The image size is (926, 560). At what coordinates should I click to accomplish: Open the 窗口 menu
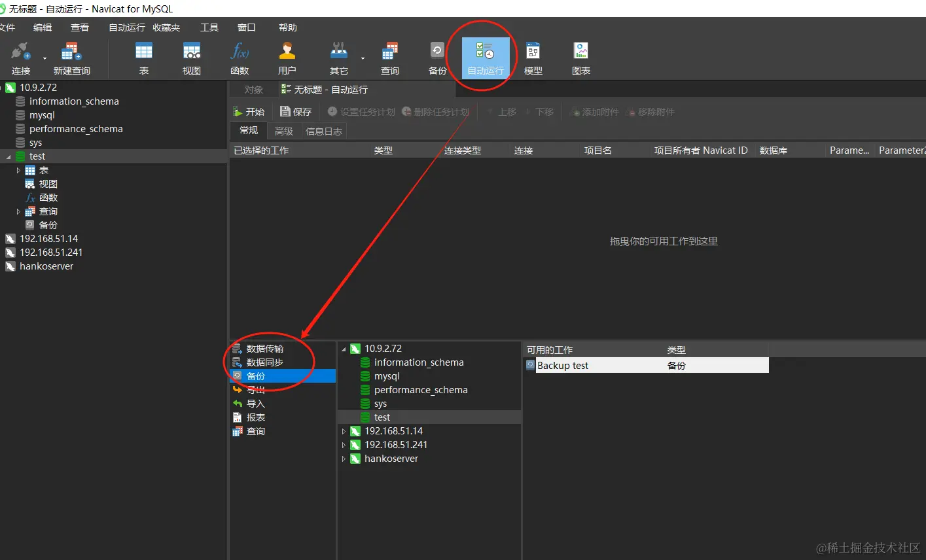click(x=247, y=27)
